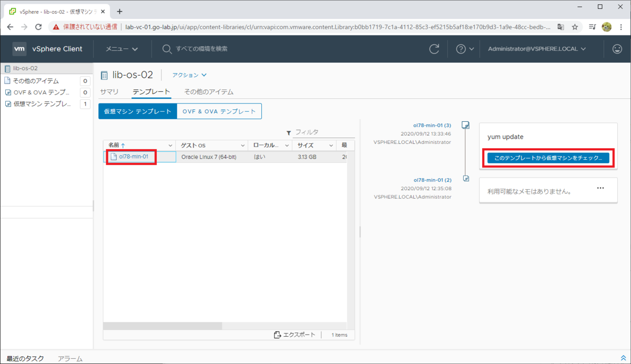The height and width of the screenshot is (364, 631).
Task: Select the 仮想マシン テンプレート toggle button
Action: pyautogui.click(x=137, y=111)
